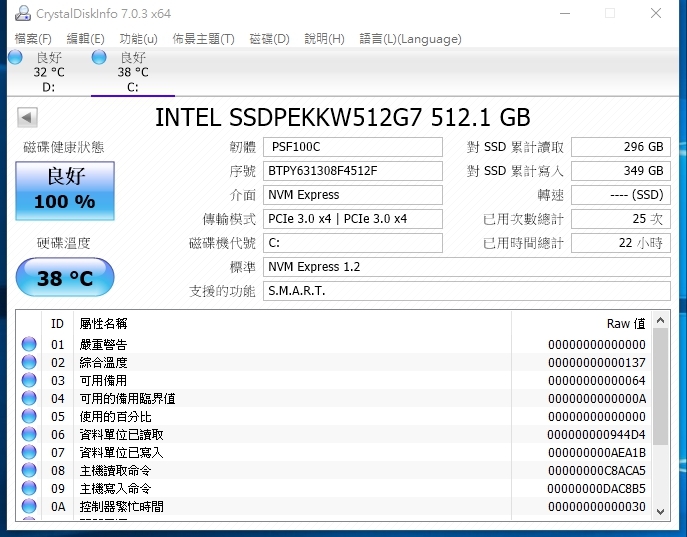Select the 可用備用 attribute row

click(334, 380)
